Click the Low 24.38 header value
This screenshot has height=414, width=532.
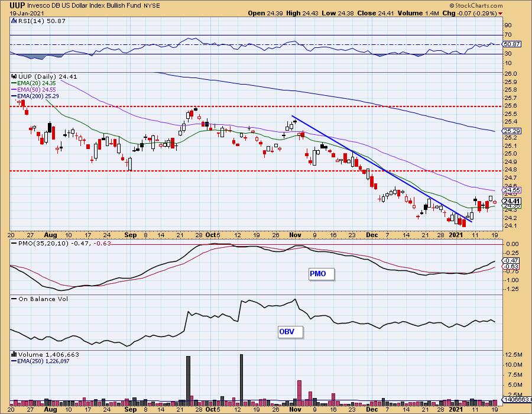tap(338, 13)
